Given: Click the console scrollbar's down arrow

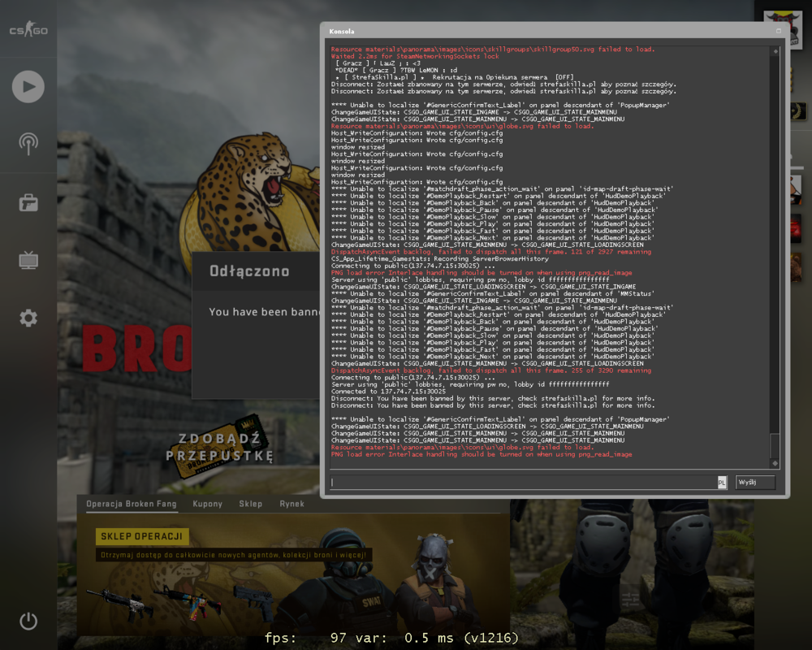Looking at the screenshot, I should pyautogui.click(x=775, y=463).
